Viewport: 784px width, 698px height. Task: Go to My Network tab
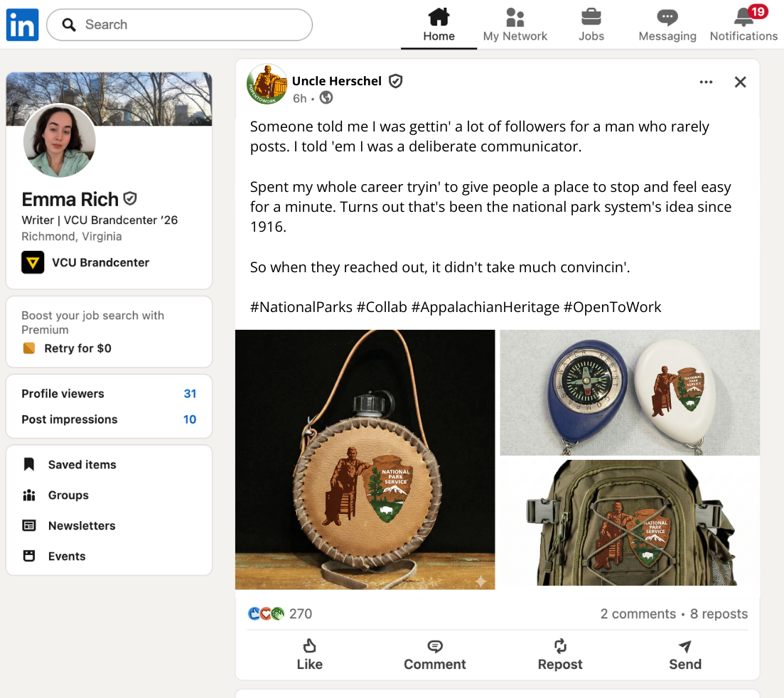515,24
